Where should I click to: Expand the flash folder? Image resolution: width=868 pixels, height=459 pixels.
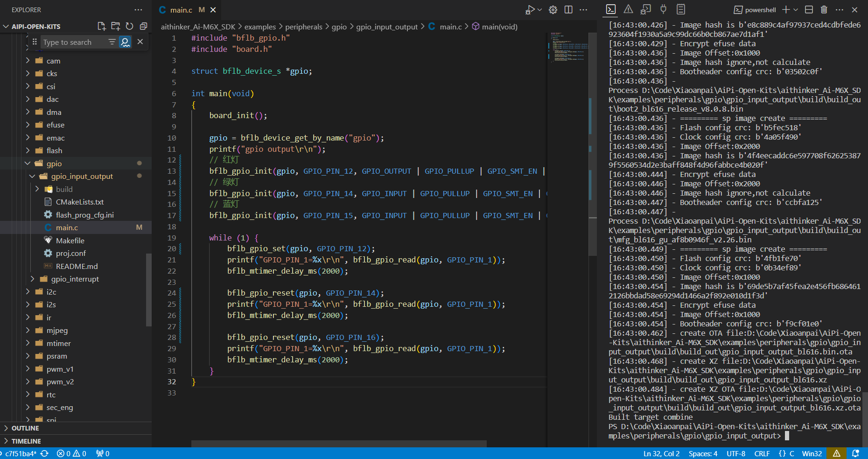click(x=28, y=150)
